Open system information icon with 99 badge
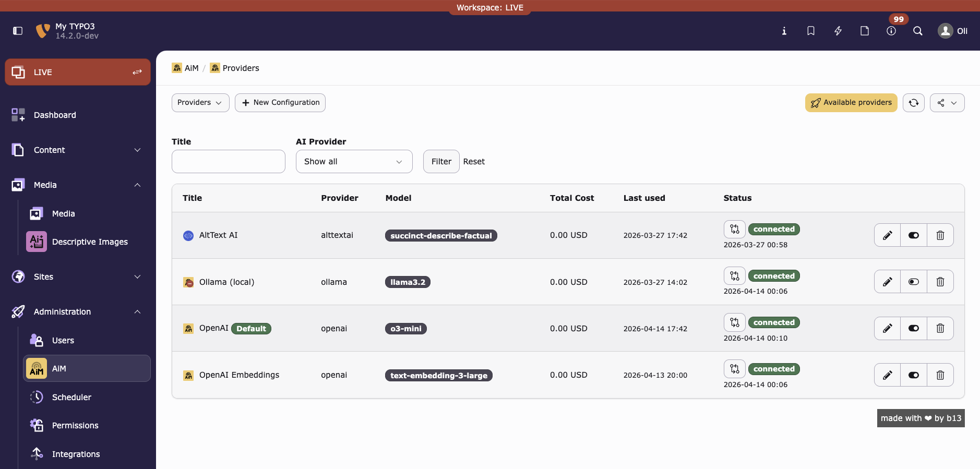Viewport: 980px width, 469px height. click(x=891, y=31)
